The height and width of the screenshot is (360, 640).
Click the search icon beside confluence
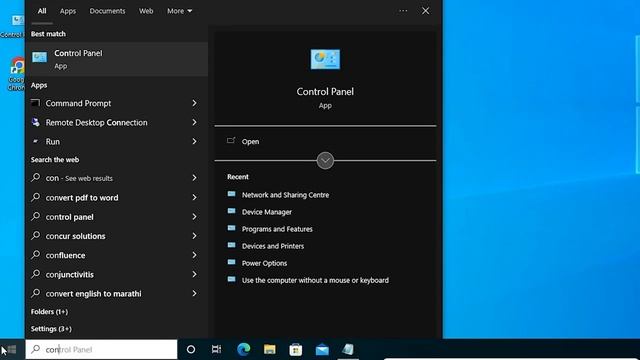point(36,255)
